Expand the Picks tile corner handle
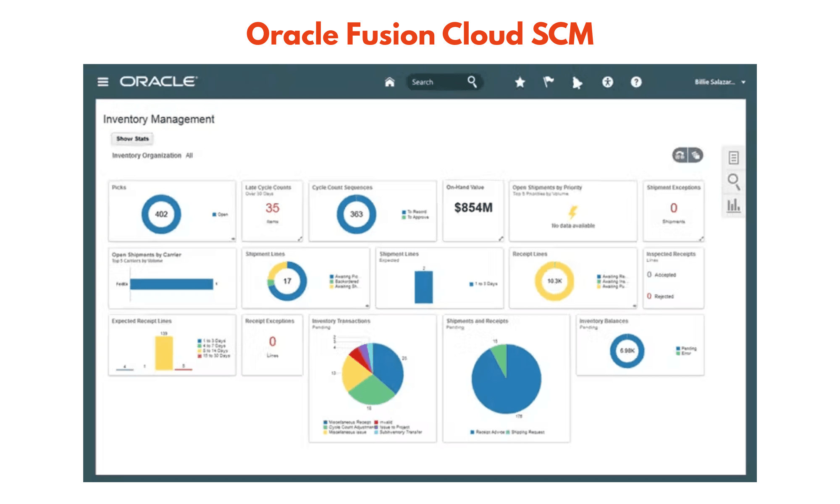 [233, 239]
